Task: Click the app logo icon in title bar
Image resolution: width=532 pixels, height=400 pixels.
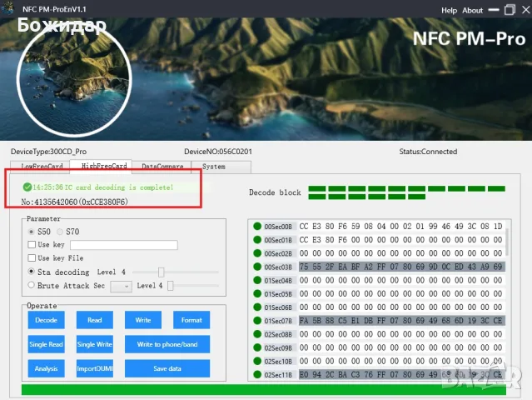Action: (7, 7)
